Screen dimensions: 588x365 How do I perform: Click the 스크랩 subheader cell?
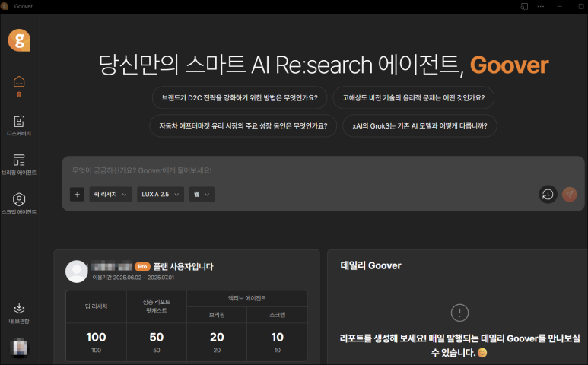pyautogui.click(x=277, y=315)
